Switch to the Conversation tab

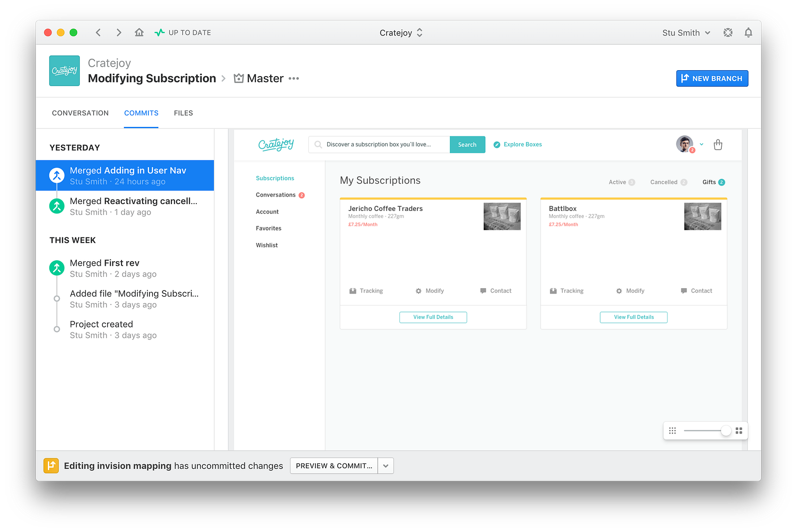(x=80, y=113)
